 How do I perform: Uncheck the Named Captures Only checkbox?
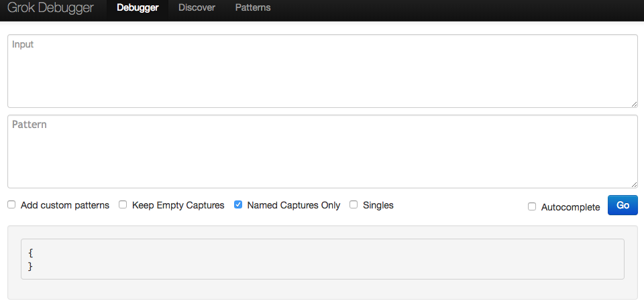click(237, 205)
